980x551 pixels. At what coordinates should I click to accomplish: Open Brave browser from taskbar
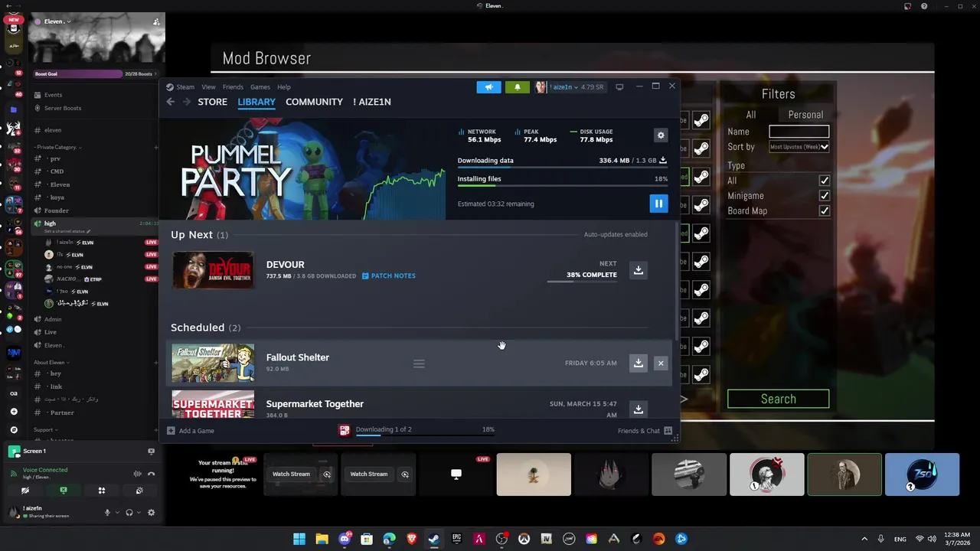(411, 539)
